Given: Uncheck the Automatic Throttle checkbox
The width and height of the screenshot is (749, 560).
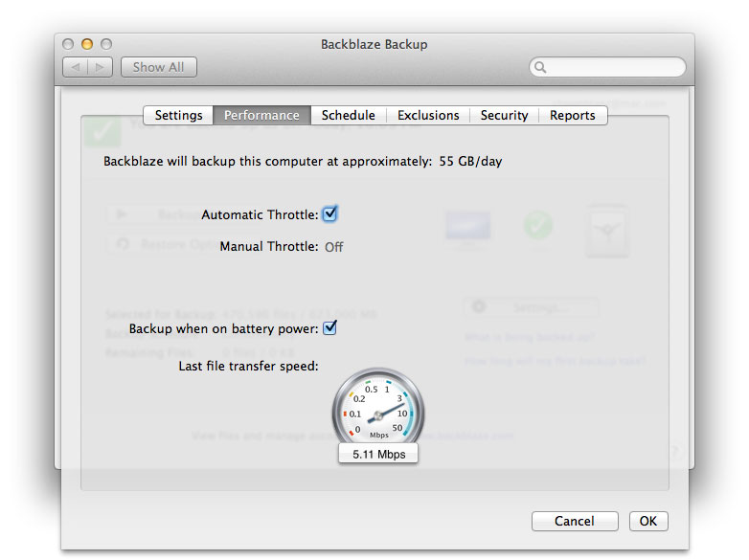Looking at the screenshot, I should pyautogui.click(x=329, y=213).
